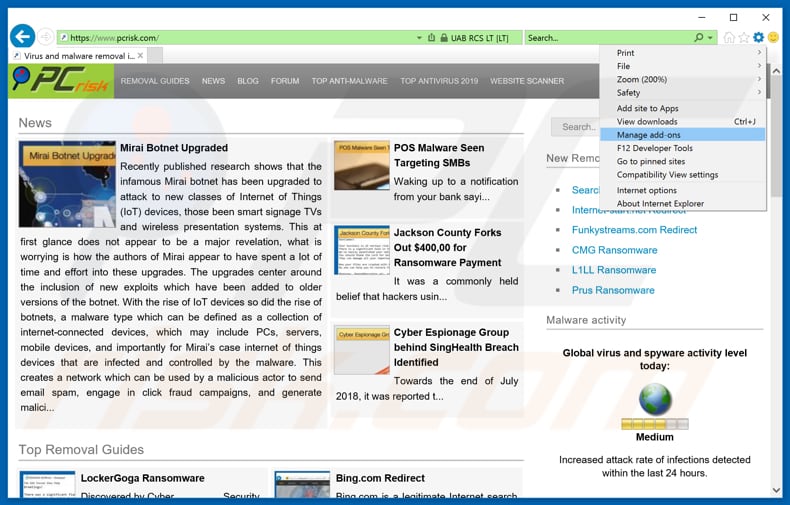Open LockerGoga Ransomware guide headline
The width and height of the screenshot is (790, 505).
[x=143, y=478]
